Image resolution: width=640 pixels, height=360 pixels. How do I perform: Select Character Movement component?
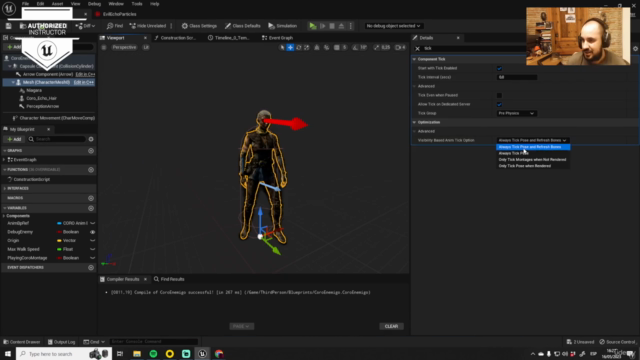point(57,118)
